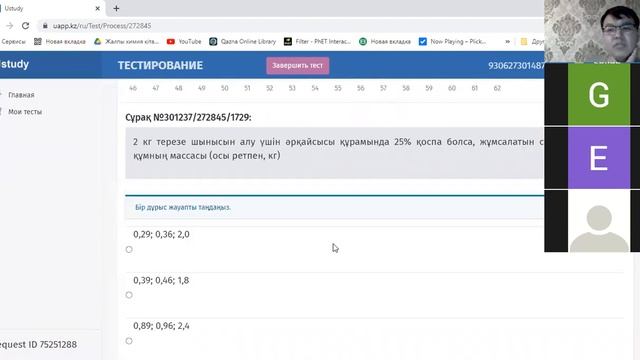Click the user ID 930627301487
Viewport: 640px width, 360px height.
click(x=516, y=66)
